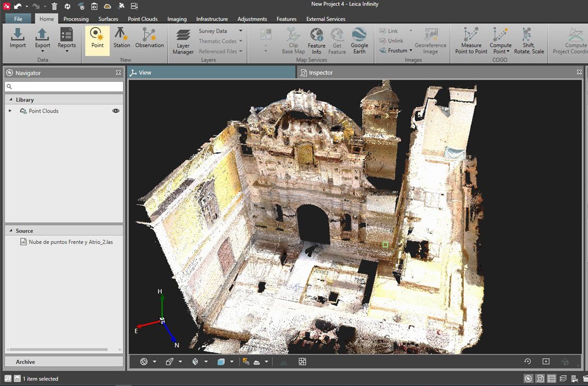Open the Shift, Rotate, Scale tool

(529, 40)
